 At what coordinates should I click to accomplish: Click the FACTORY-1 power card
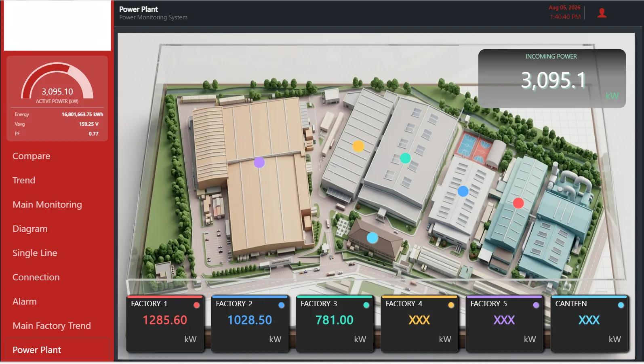[x=165, y=324]
